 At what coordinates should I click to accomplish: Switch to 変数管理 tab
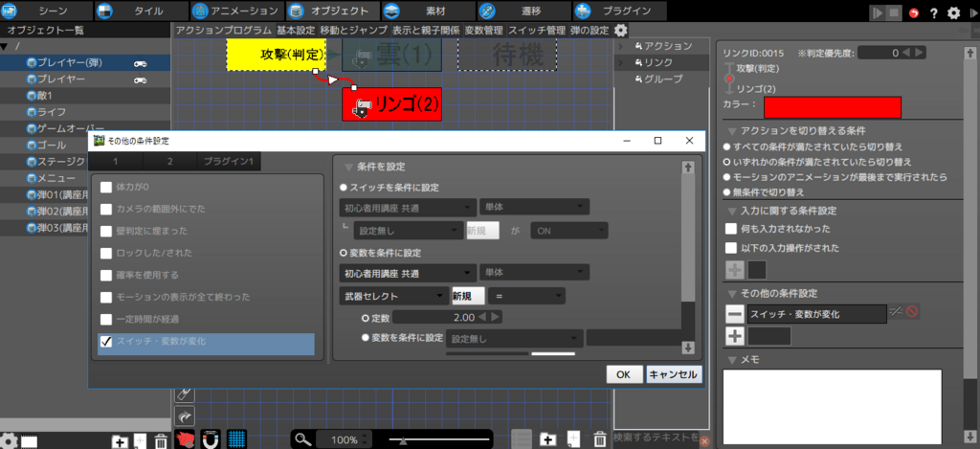point(483,30)
